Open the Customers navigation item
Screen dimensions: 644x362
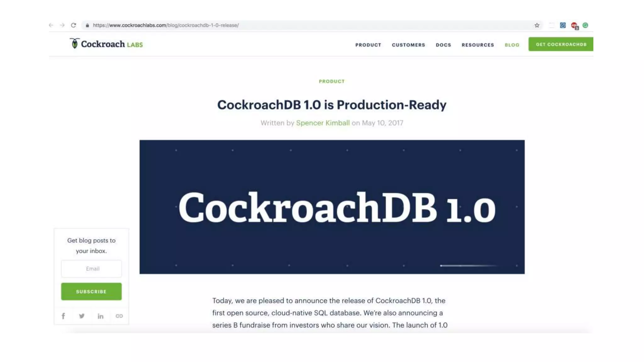408,45
